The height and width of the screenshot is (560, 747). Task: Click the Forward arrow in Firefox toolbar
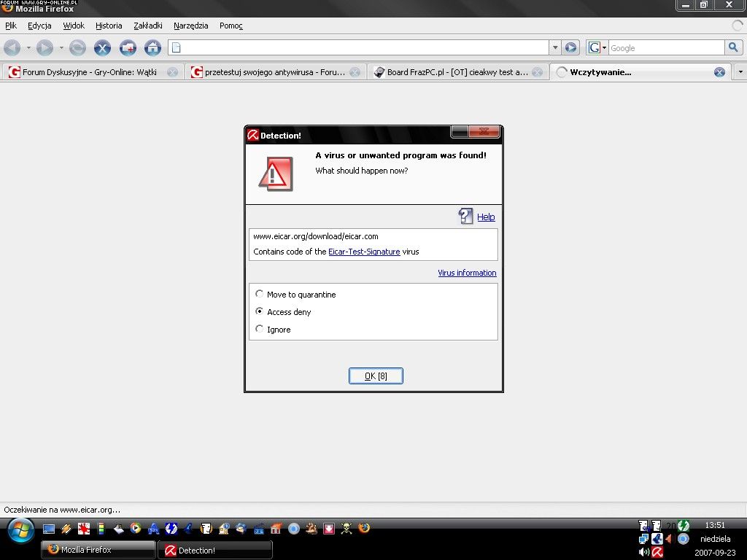[x=44, y=47]
